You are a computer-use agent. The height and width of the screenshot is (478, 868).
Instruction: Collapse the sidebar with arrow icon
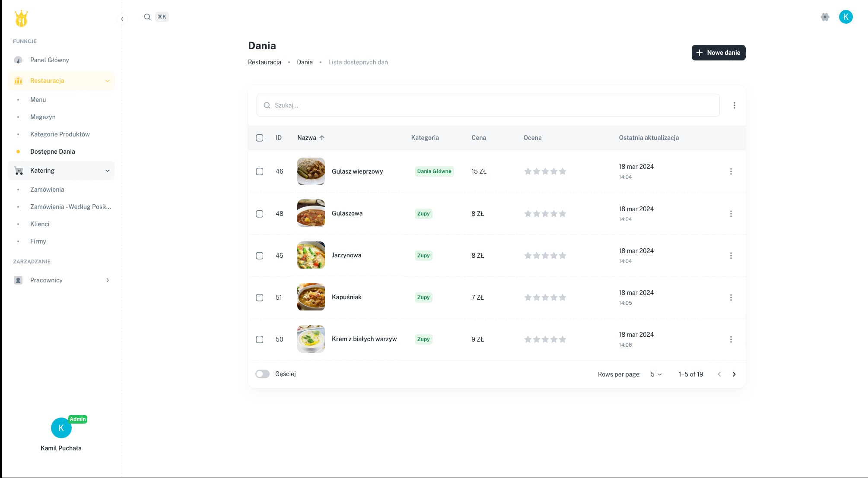coord(122,19)
